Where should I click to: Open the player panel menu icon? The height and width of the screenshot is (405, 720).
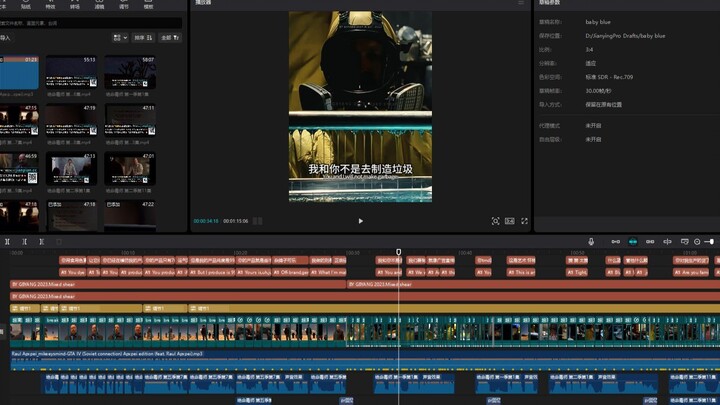pyautogui.click(x=521, y=3)
